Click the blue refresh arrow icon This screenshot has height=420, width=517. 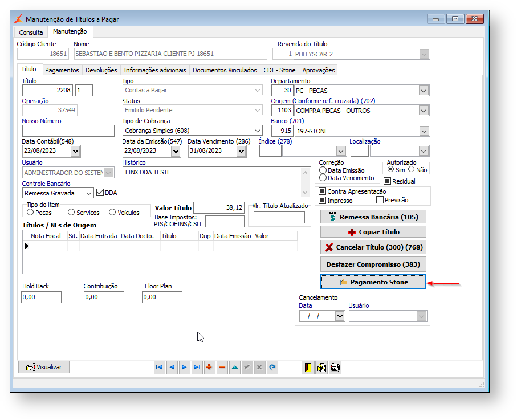point(272,368)
